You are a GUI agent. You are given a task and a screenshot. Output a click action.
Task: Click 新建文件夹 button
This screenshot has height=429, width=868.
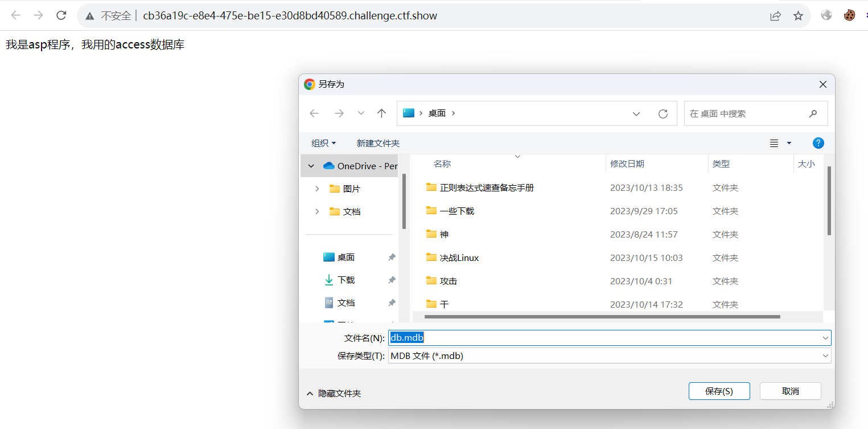coord(378,143)
